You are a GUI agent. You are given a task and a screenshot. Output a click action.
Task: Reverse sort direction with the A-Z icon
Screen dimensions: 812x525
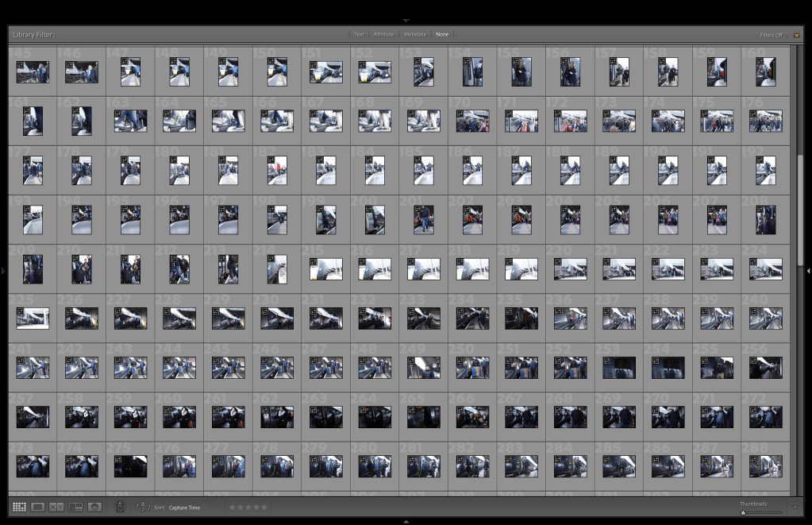coord(143,507)
